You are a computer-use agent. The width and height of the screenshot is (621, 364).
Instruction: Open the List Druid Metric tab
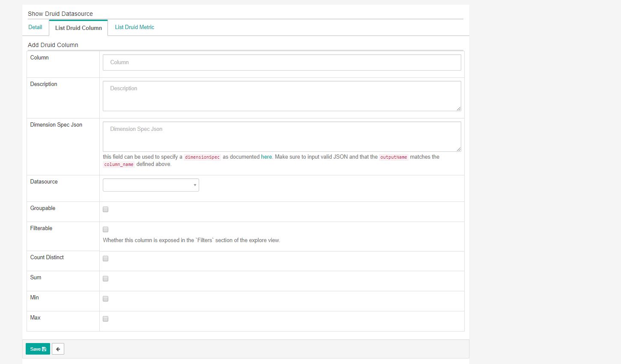(134, 27)
